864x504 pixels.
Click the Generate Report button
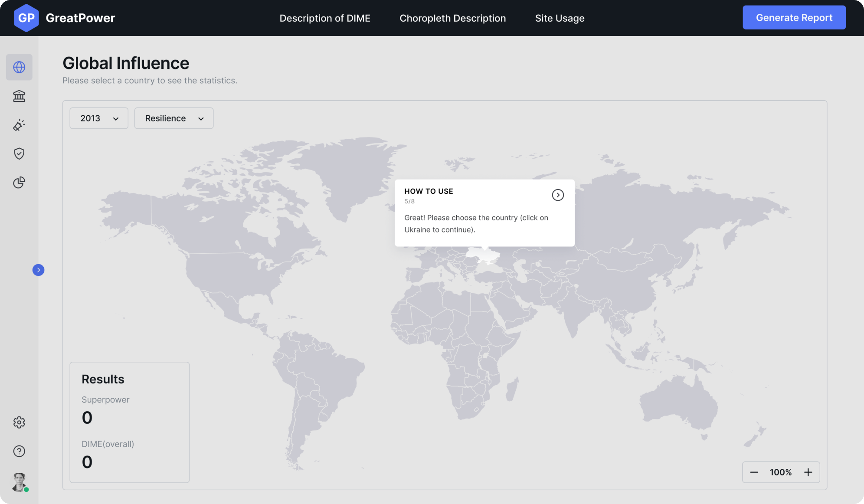pos(794,17)
